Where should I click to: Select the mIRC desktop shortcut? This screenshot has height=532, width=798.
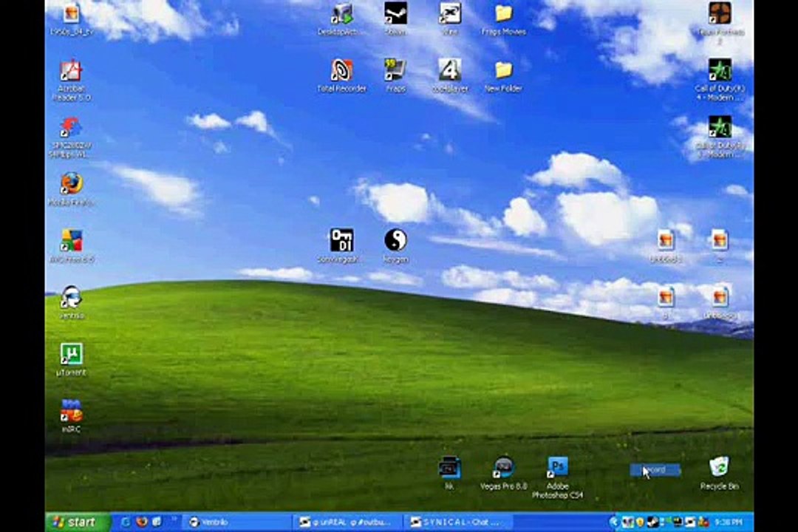[x=71, y=417]
